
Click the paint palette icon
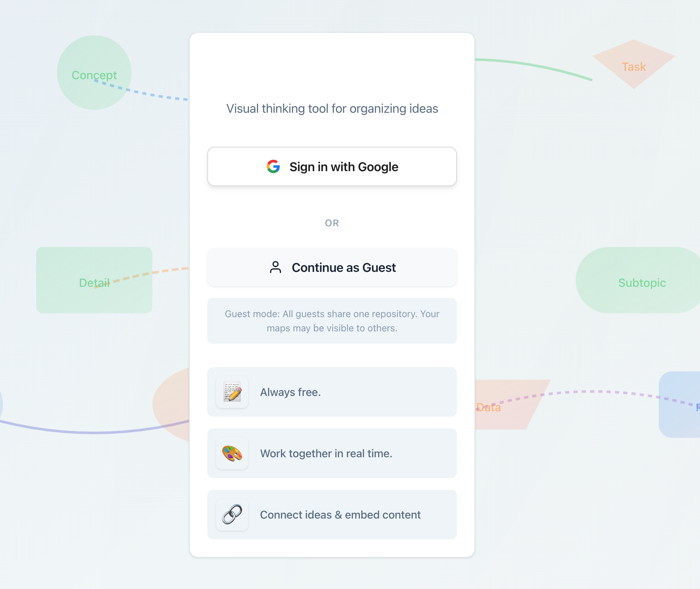pyautogui.click(x=232, y=453)
